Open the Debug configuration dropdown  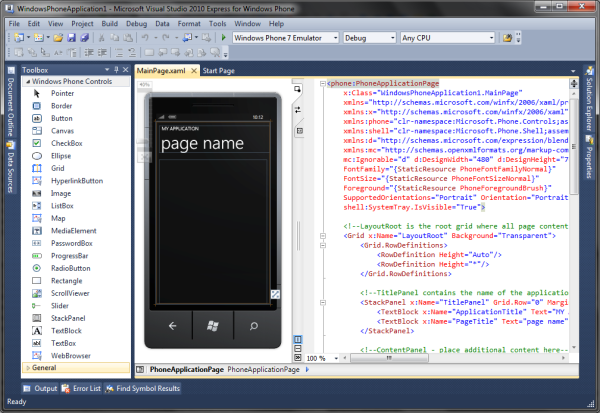(393, 38)
